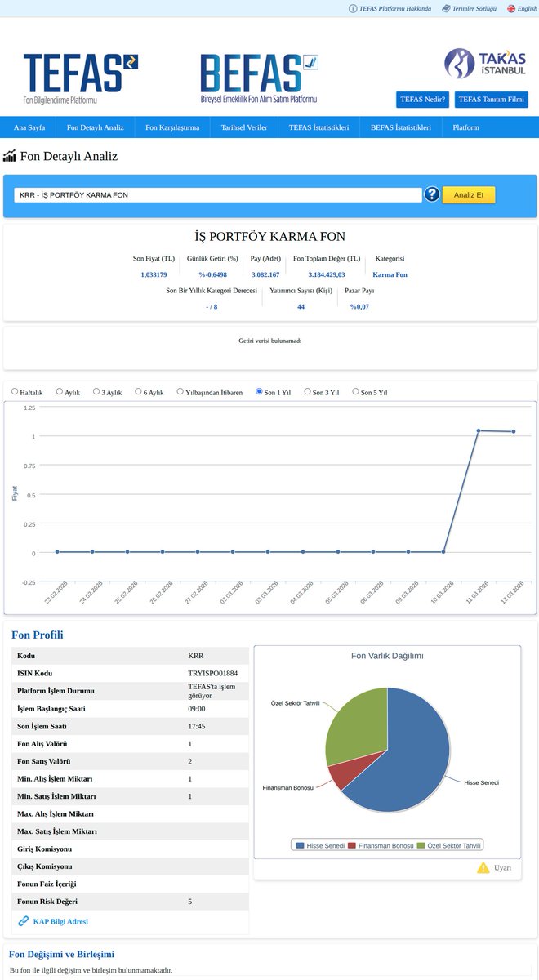The image size is (539, 980).
Task: Click the book icon beside Terimler Sözlüğü
Action: pos(446,8)
